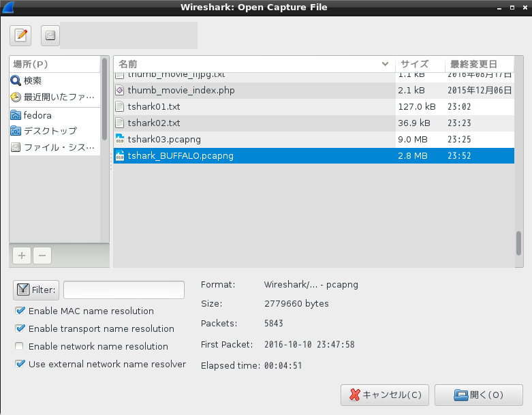Click the キャンセル(C) cancel button

(385, 395)
